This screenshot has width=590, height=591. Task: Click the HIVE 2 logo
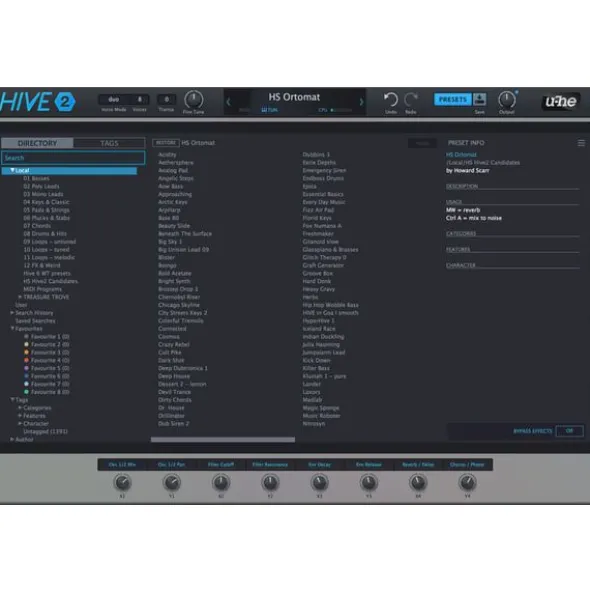coord(38,101)
